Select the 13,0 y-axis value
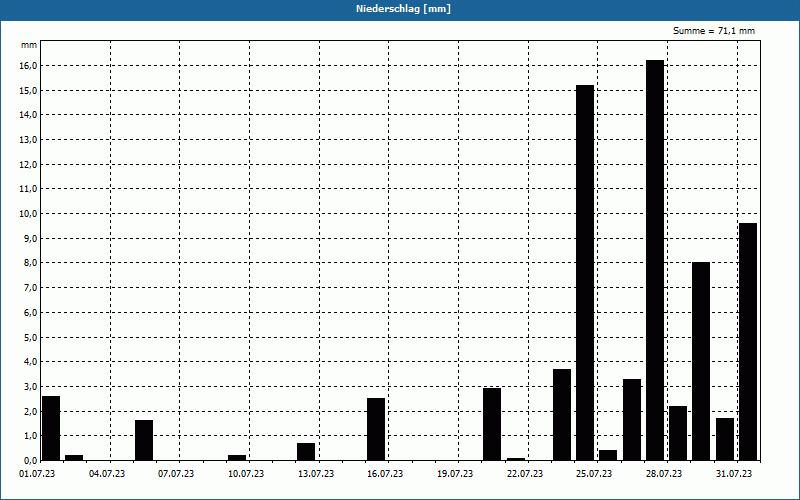The image size is (800, 500). click(x=29, y=140)
